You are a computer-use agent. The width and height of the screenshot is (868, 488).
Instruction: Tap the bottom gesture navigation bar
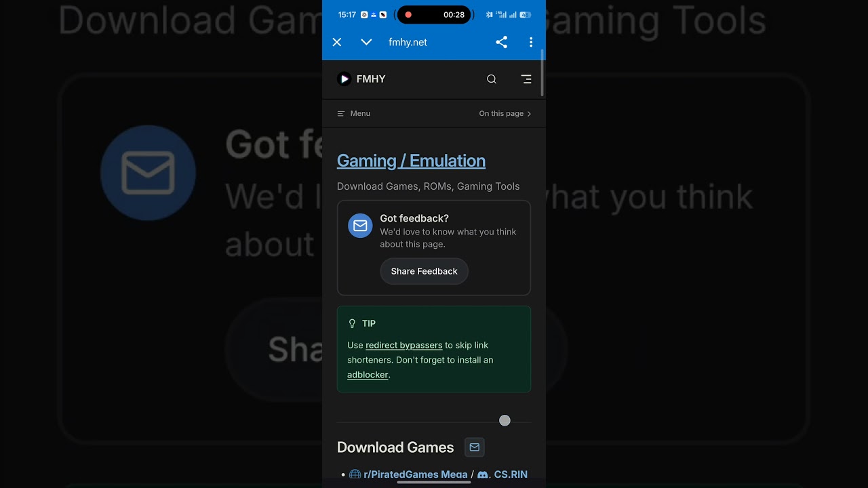pos(434,482)
